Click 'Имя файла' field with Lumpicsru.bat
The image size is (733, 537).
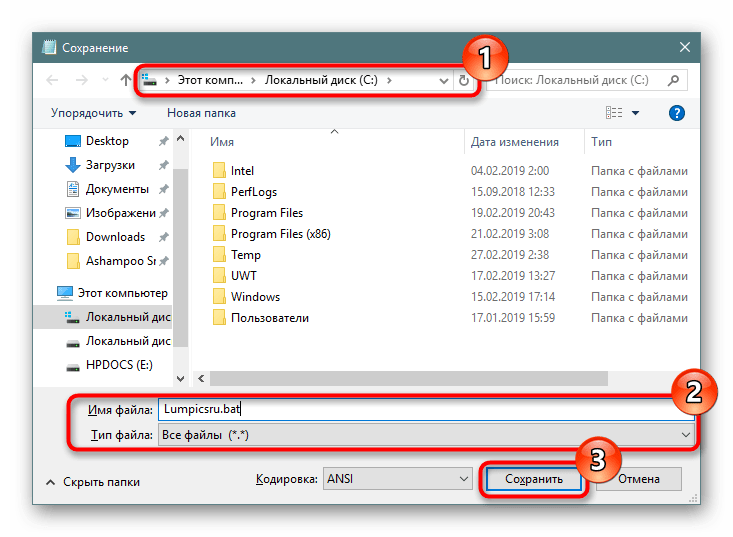pyautogui.click(x=426, y=409)
